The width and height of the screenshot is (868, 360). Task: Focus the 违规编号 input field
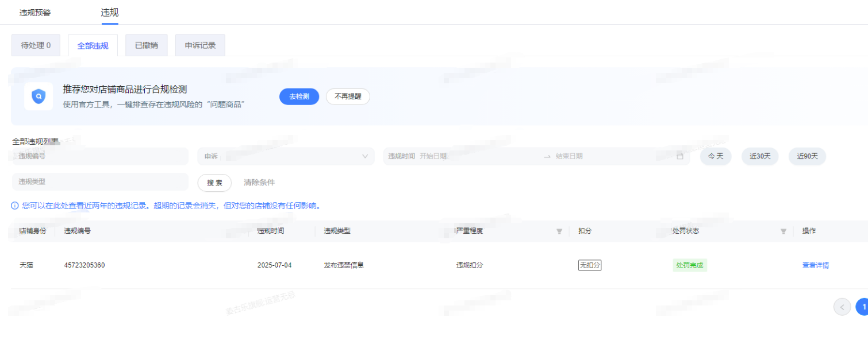(x=100, y=156)
